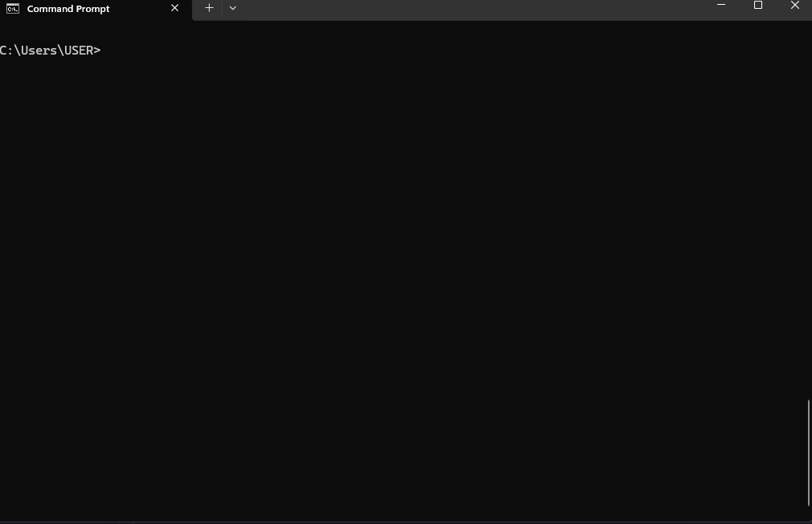Screen dimensions: 812x524
Task: Close the terminal window
Action: pyautogui.click(x=794, y=5)
